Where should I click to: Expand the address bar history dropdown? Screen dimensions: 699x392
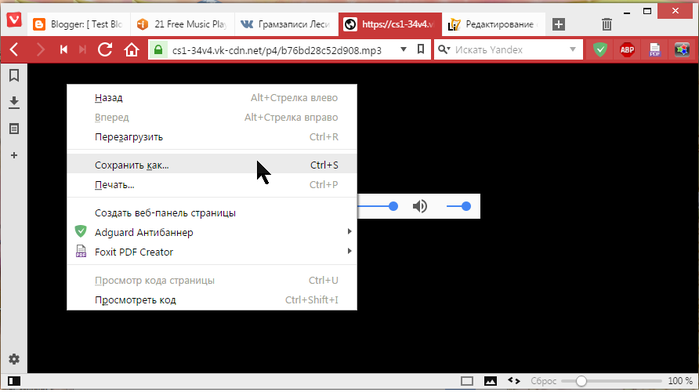[x=403, y=50]
